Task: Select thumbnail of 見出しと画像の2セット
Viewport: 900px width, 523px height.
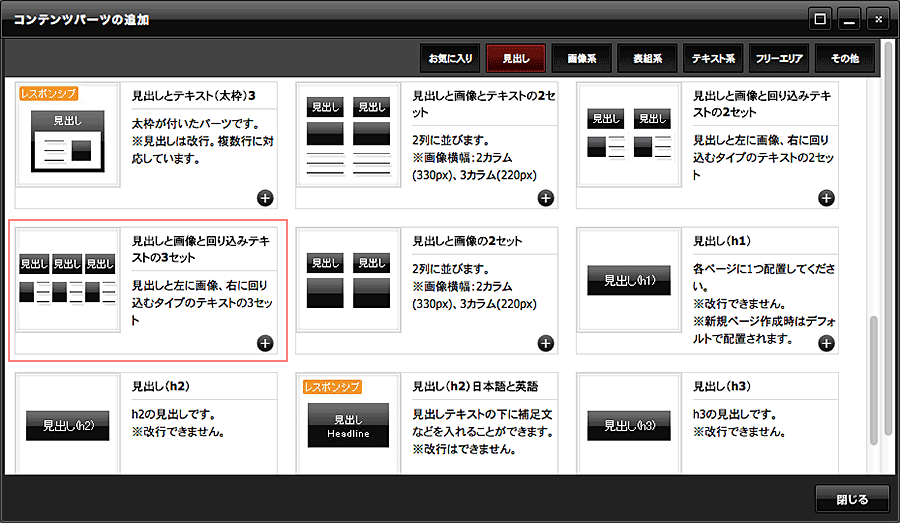Action: pos(348,280)
